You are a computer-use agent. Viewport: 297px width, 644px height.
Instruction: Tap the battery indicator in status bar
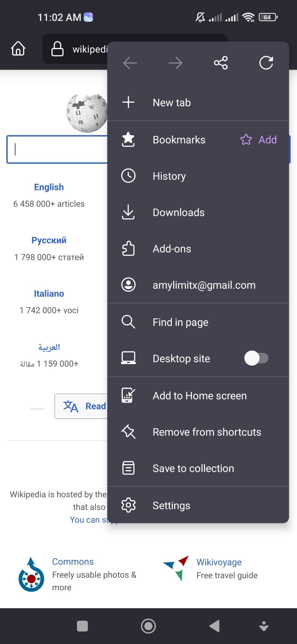tap(268, 17)
